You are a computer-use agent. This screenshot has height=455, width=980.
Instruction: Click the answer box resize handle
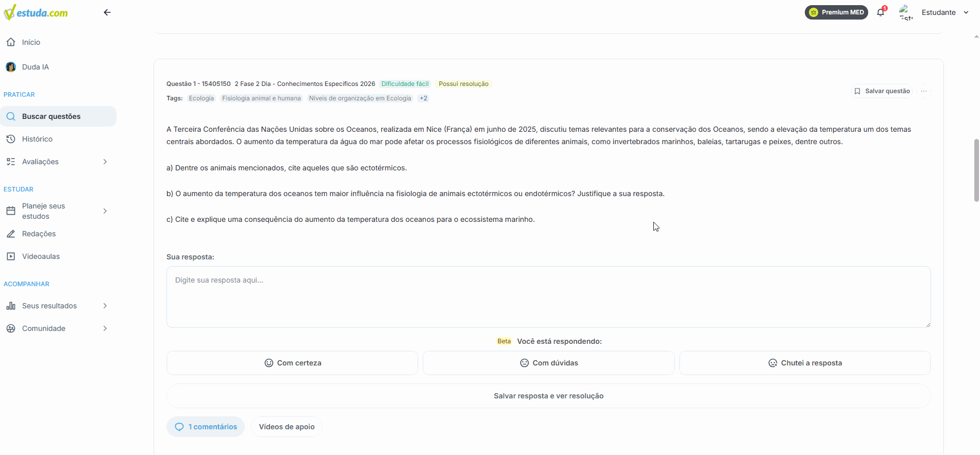(x=927, y=324)
